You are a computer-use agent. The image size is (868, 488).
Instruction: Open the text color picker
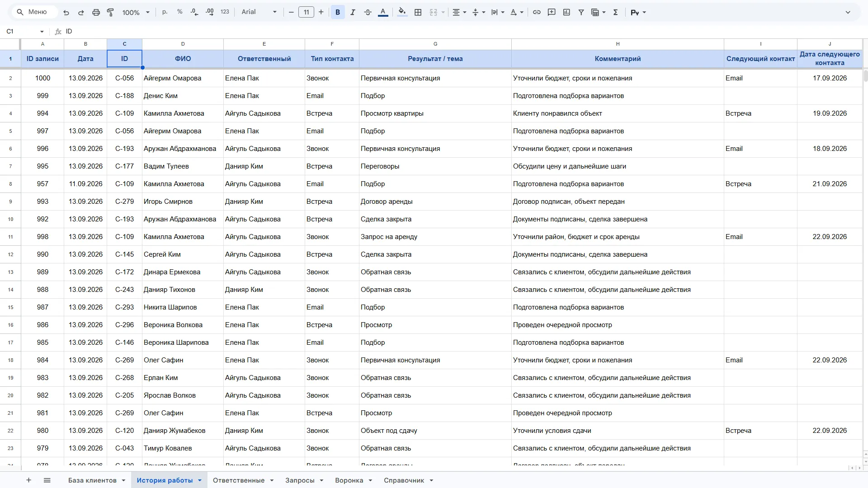[x=383, y=12]
